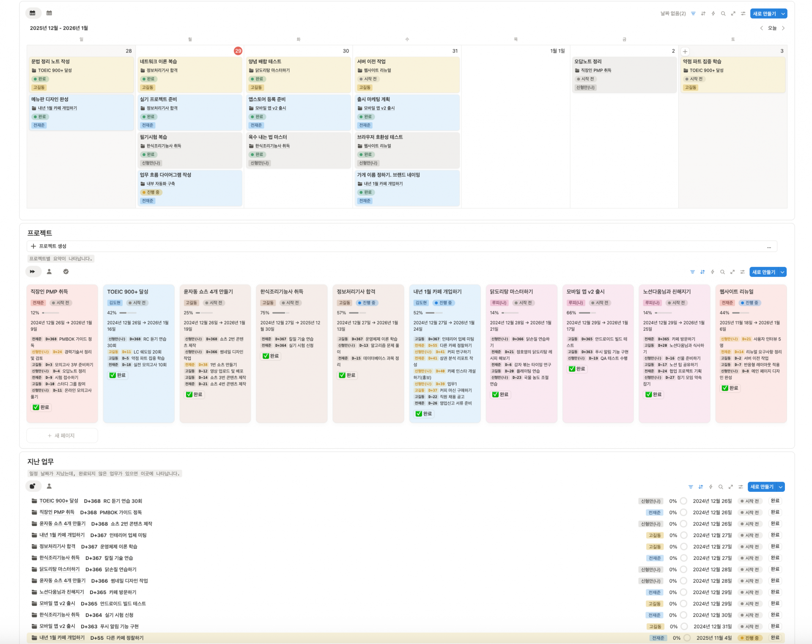Viewport: 812px width, 644px height.
Task: Open 시작 전 status of RC 듣기 연습 row
Action: 749,501
